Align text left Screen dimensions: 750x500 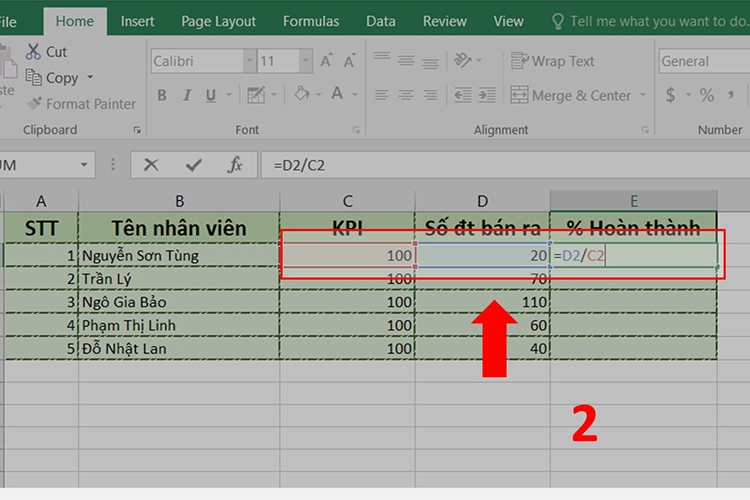click(x=382, y=95)
